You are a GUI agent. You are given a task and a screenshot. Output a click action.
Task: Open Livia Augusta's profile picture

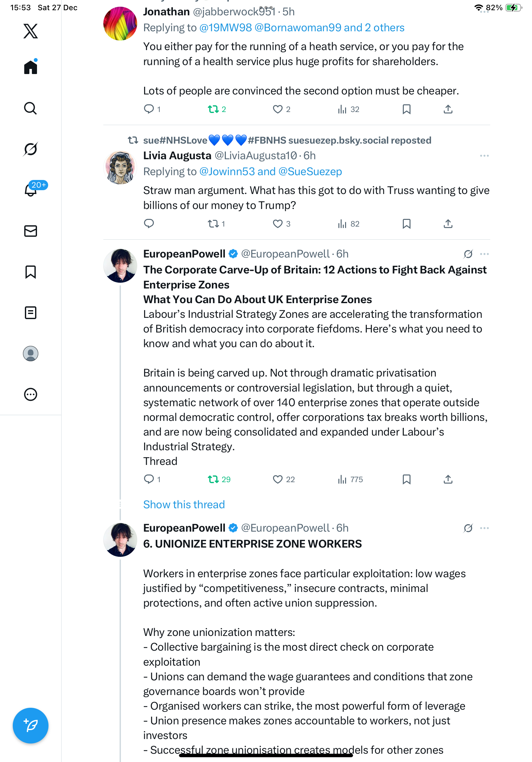point(120,168)
